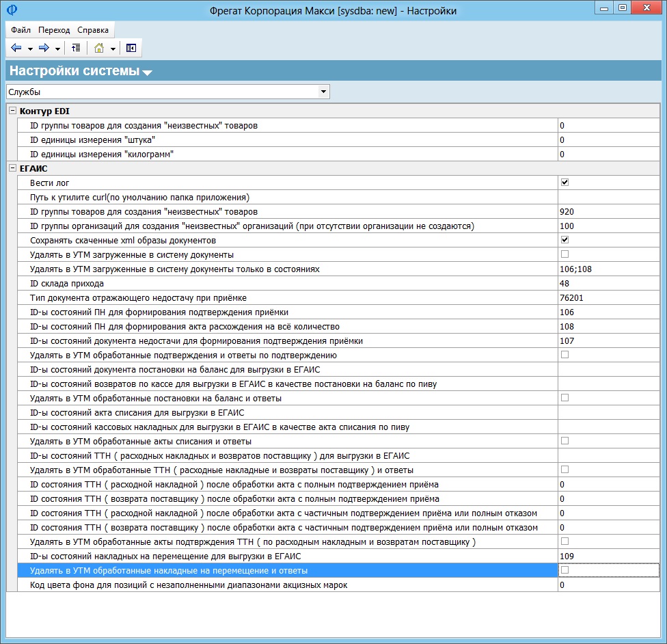Click the ID склада прихода value 48
This screenshot has width=667, height=644.
609,283
